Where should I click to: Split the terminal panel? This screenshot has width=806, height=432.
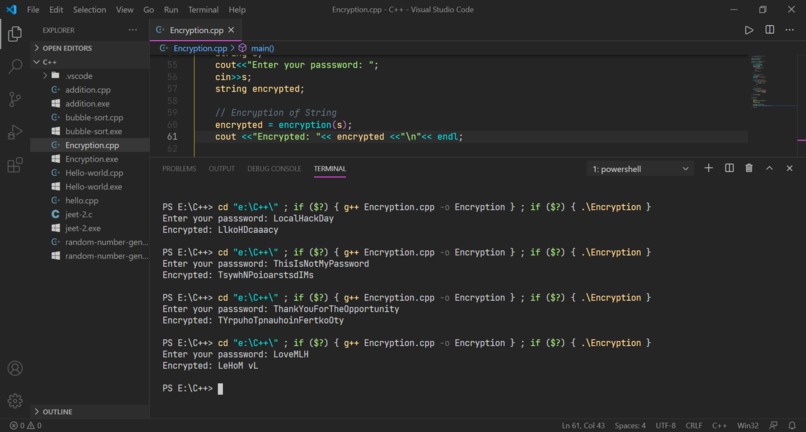point(729,168)
